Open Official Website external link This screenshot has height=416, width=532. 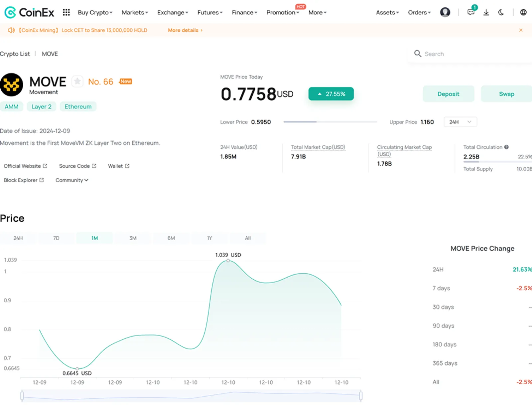[x=25, y=166]
